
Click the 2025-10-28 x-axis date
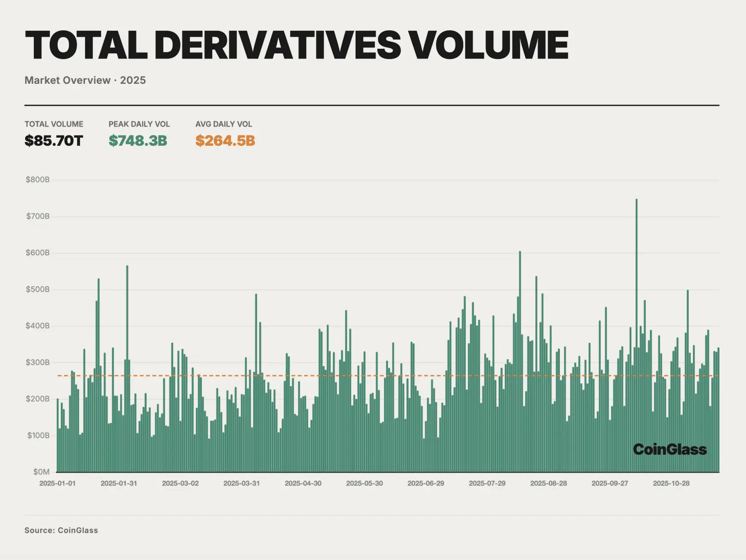pos(671,483)
